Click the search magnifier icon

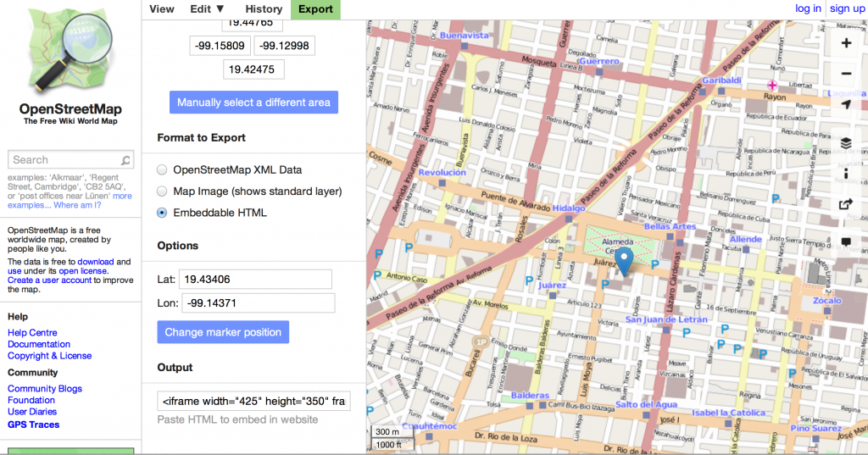point(125,160)
